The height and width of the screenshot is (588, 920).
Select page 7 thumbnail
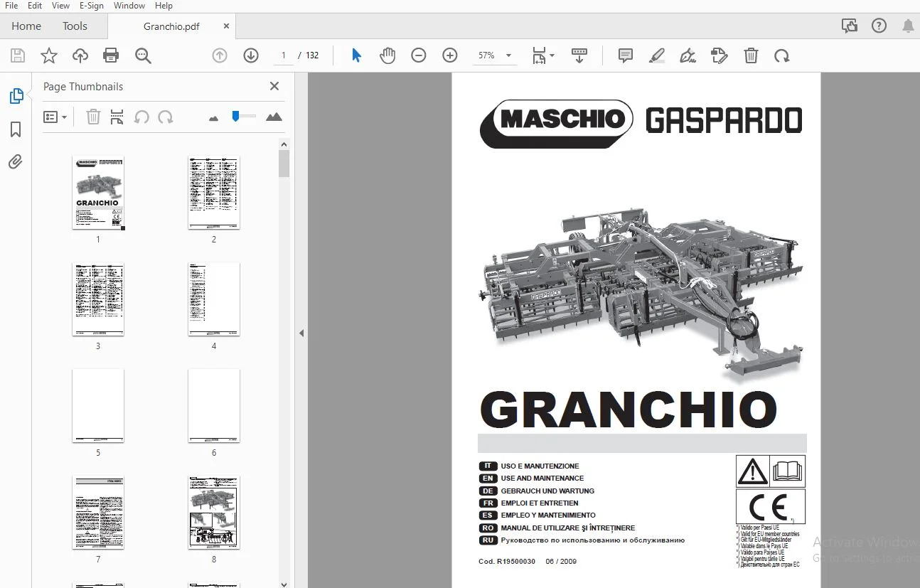[98, 513]
